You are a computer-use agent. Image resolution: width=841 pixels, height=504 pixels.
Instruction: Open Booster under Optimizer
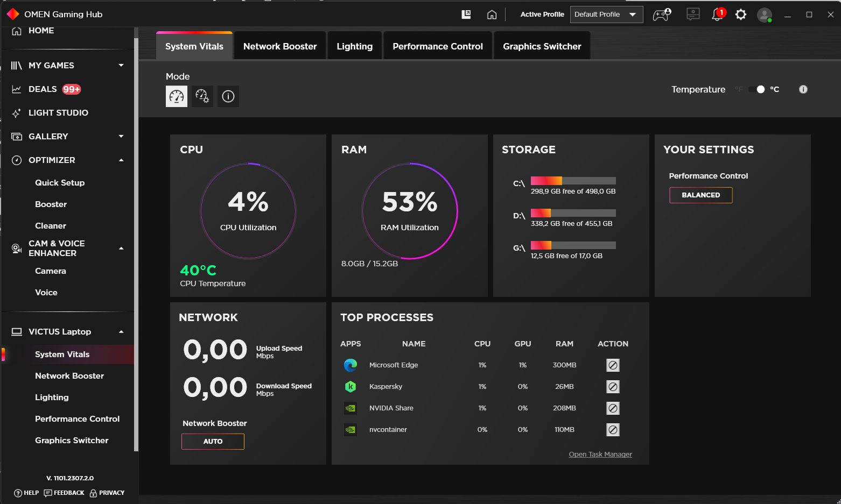tap(51, 204)
